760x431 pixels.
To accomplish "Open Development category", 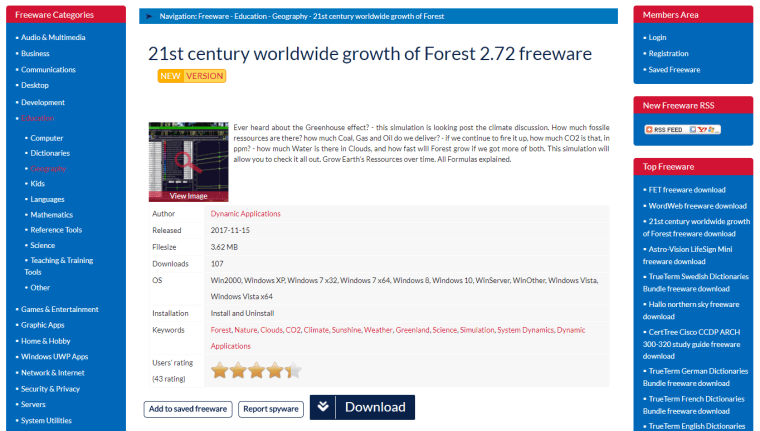I will click(x=43, y=102).
